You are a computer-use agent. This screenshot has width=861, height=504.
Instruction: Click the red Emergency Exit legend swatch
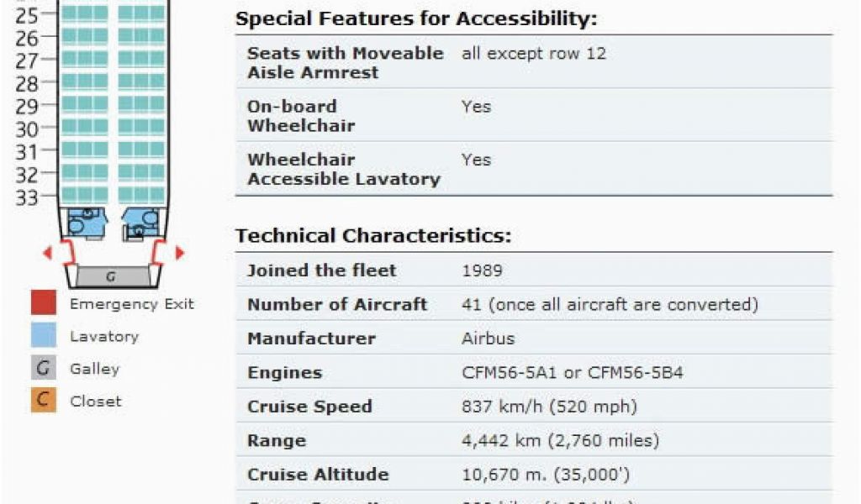pos(44,302)
